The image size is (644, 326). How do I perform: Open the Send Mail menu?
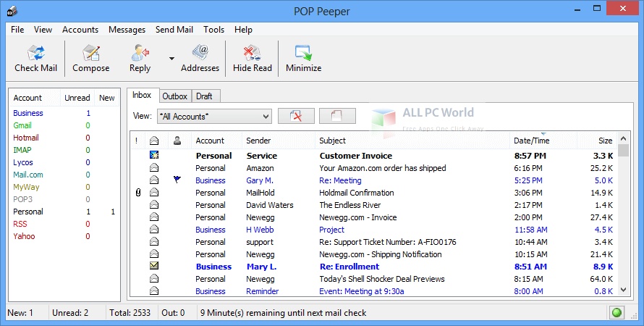pyautogui.click(x=174, y=30)
